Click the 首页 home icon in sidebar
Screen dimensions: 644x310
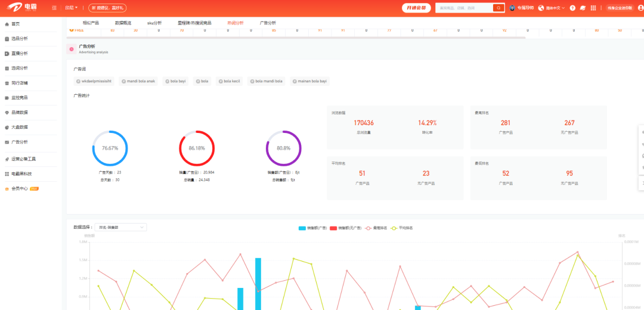coord(7,24)
